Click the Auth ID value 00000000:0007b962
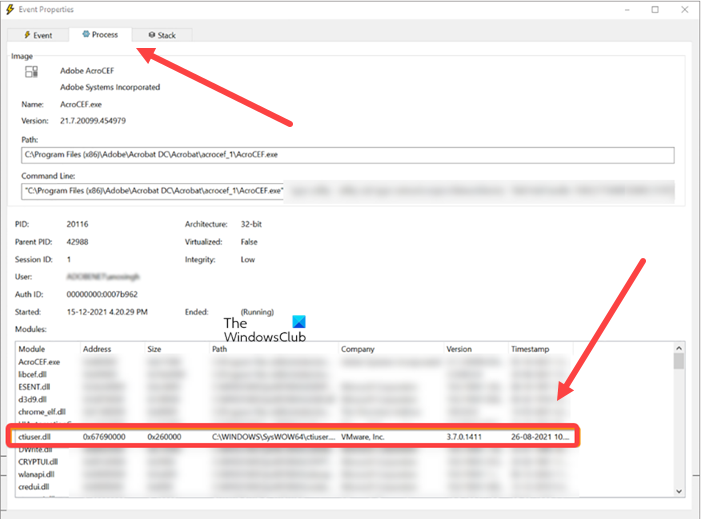This screenshot has height=519, width=701. 102,295
